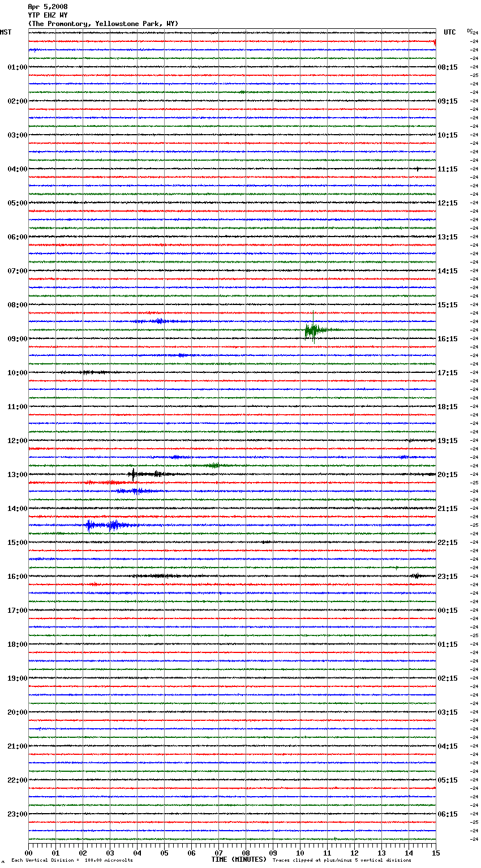
Task: Click the '05:00' MST time label
Action: 18,203
